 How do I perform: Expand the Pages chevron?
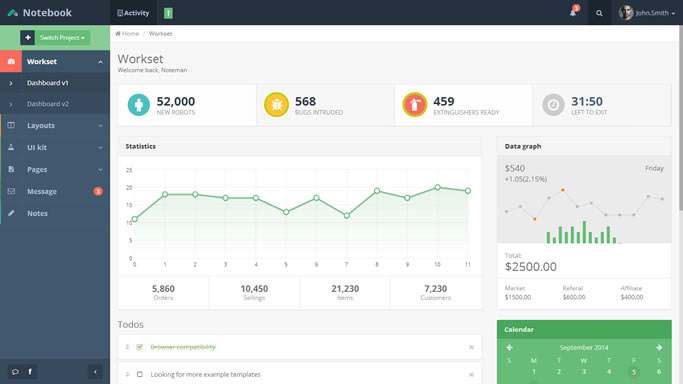[101, 169]
